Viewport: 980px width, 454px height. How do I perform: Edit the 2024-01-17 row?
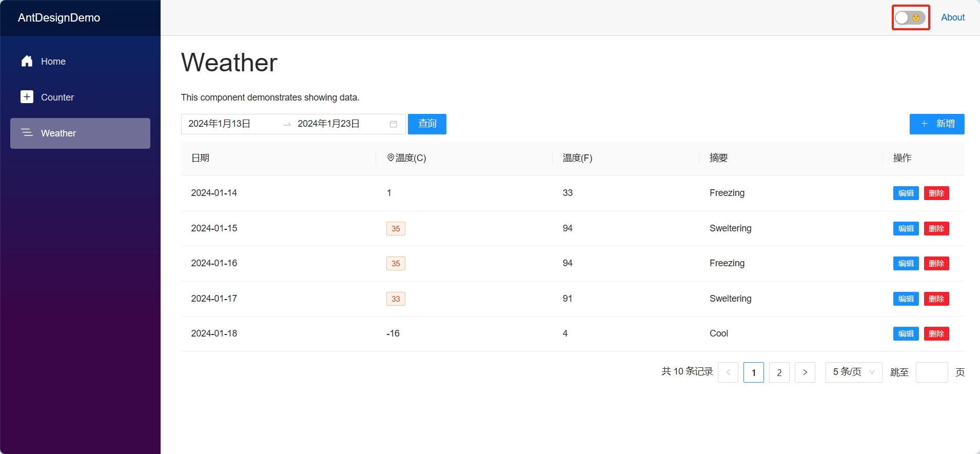pos(906,299)
